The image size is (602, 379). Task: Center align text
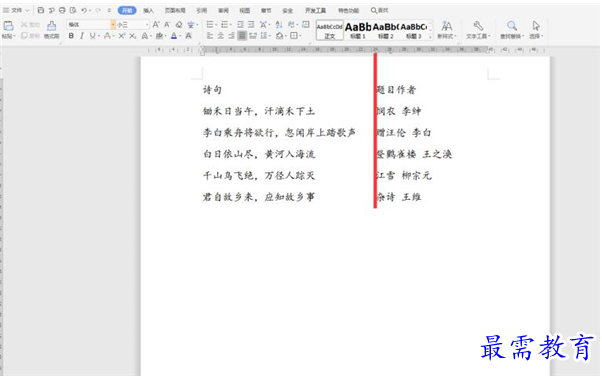[220, 36]
